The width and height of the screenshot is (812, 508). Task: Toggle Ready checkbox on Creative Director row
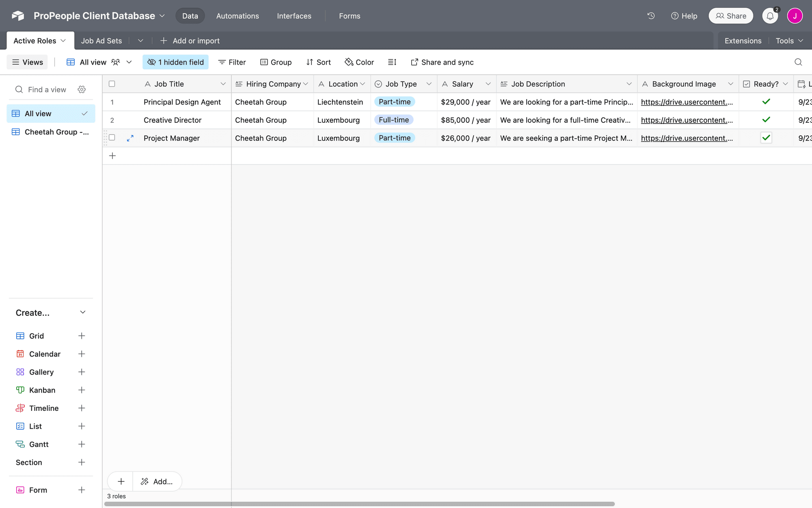(x=766, y=119)
